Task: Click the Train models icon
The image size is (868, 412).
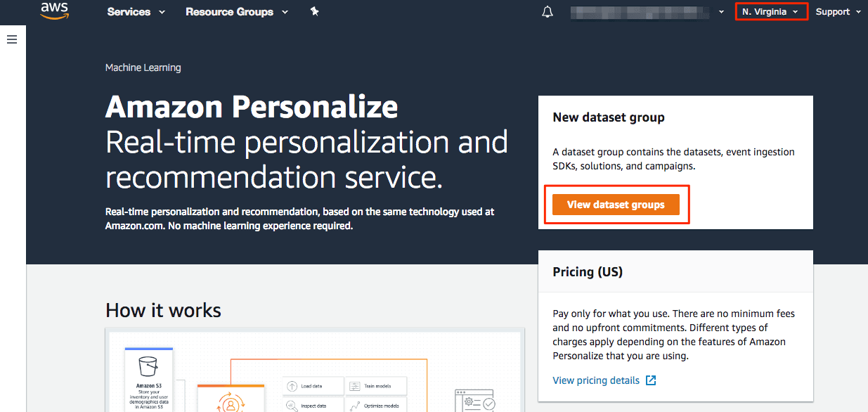Action: tap(355, 385)
